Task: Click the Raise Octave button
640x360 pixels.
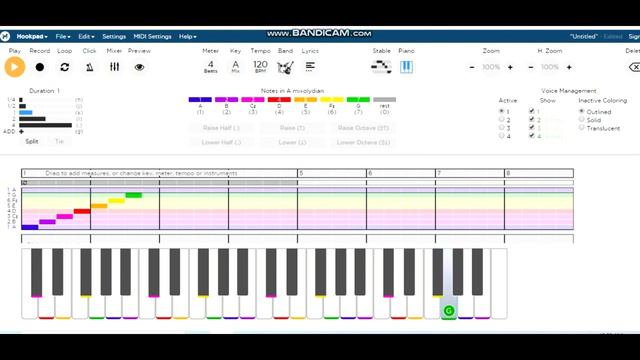Action: (x=363, y=128)
